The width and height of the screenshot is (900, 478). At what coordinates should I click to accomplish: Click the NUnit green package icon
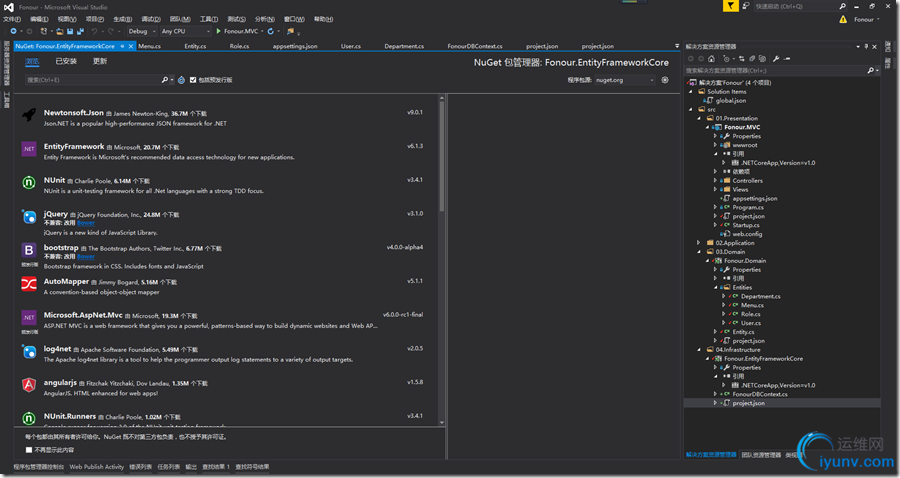29,182
